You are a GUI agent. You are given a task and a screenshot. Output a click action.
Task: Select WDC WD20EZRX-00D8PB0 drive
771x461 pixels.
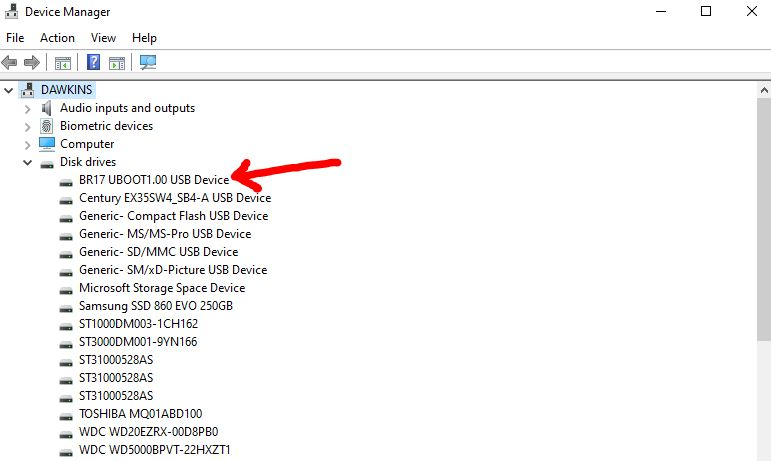(148, 432)
